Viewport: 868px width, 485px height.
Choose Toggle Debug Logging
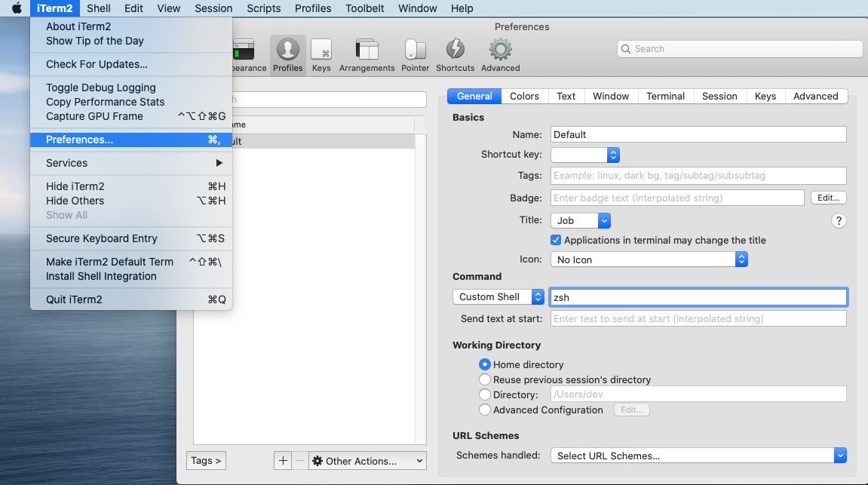[131, 87]
